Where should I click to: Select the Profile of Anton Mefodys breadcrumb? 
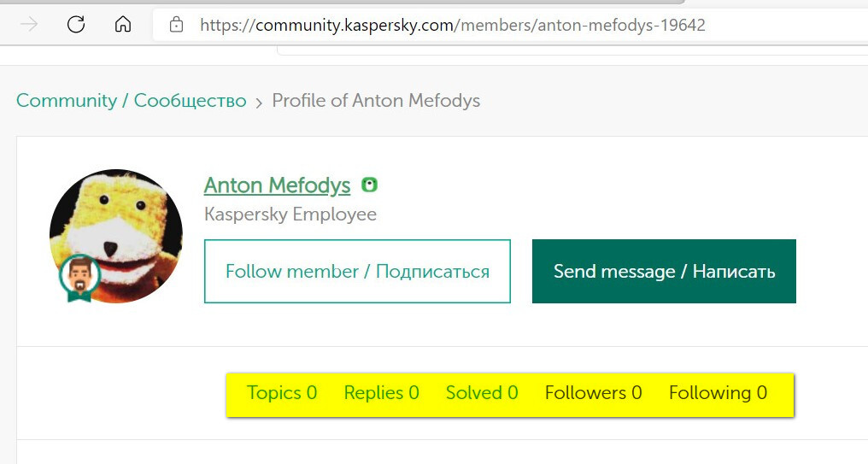(x=376, y=101)
